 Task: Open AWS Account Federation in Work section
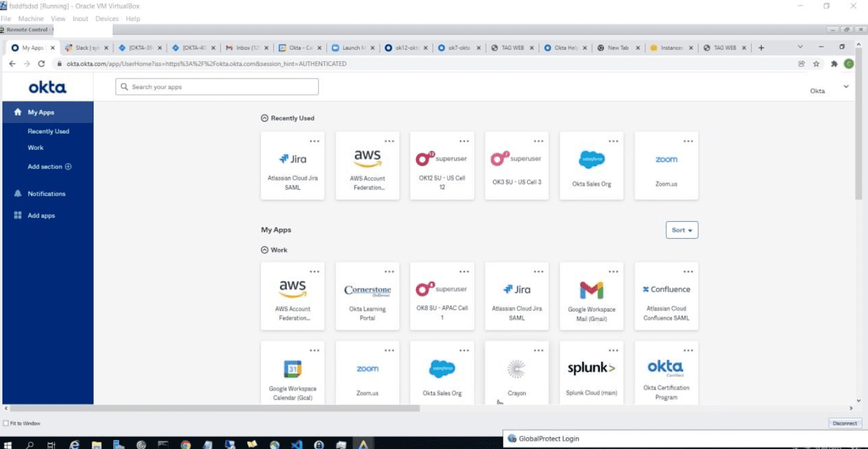tap(292, 296)
